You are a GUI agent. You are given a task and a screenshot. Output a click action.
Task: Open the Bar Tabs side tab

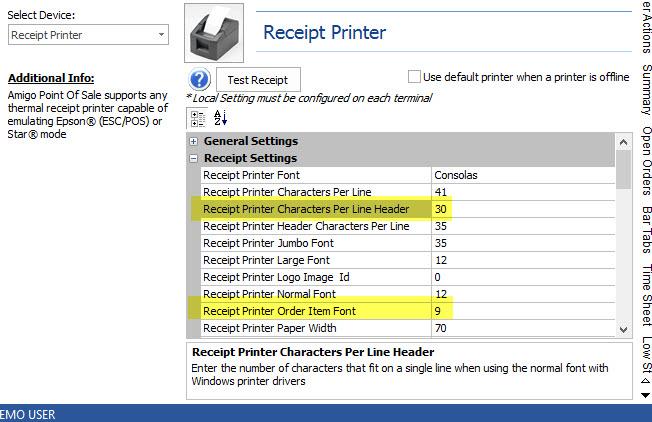click(x=645, y=230)
